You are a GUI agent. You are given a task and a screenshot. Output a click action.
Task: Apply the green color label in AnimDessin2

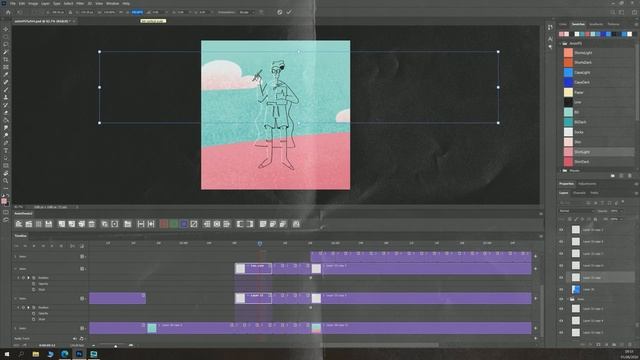[x=173, y=224]
